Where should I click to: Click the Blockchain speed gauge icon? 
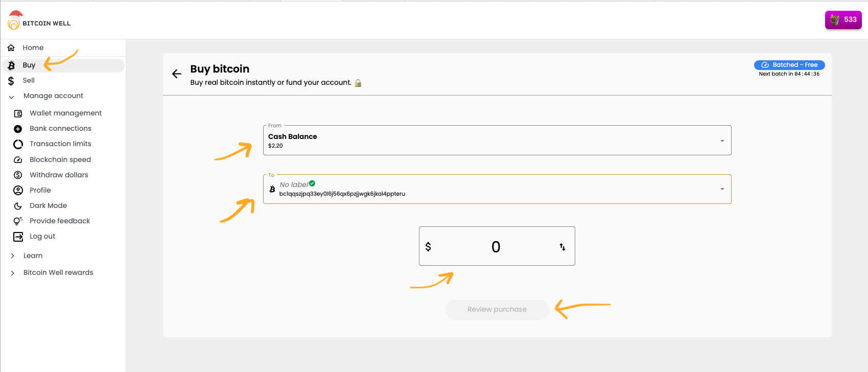pos(18,160)
